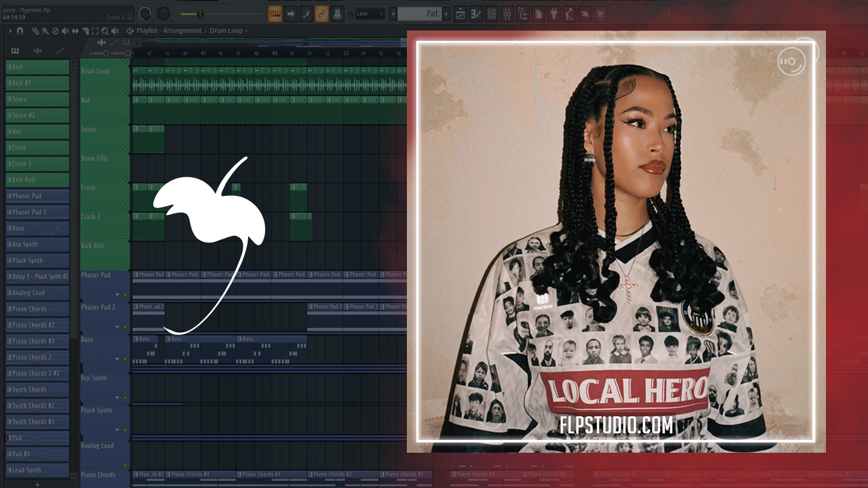Open the Mixer window icon
Image resolution: width=868 pixels, height=488 pixels.
pos(507,14)
